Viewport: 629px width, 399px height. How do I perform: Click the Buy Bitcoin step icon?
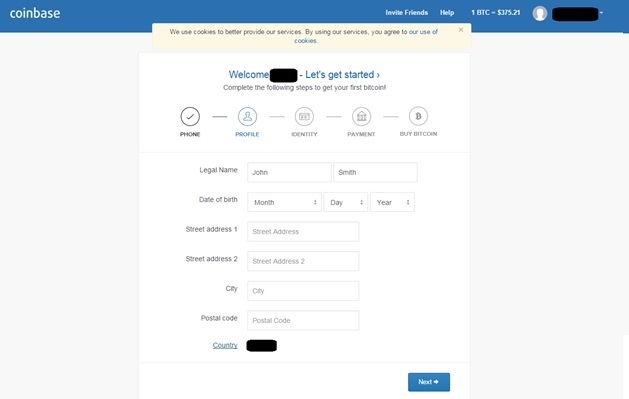pyautogui.click(x=418, y=116)
